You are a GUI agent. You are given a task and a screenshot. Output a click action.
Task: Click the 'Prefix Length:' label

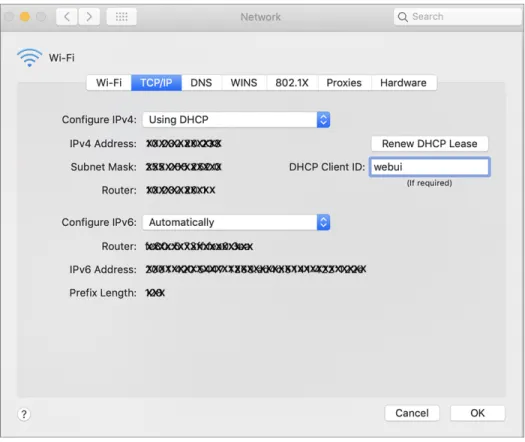[103, 293]
